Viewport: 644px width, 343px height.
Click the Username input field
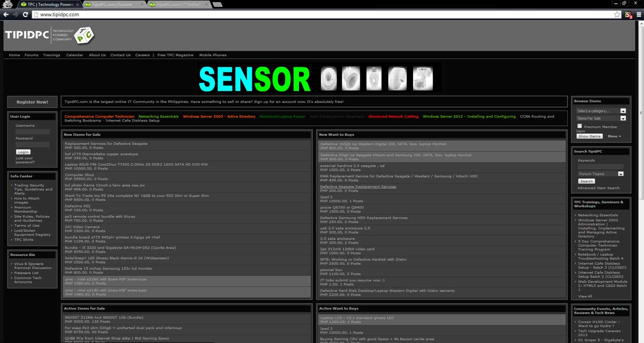point(32,131)
